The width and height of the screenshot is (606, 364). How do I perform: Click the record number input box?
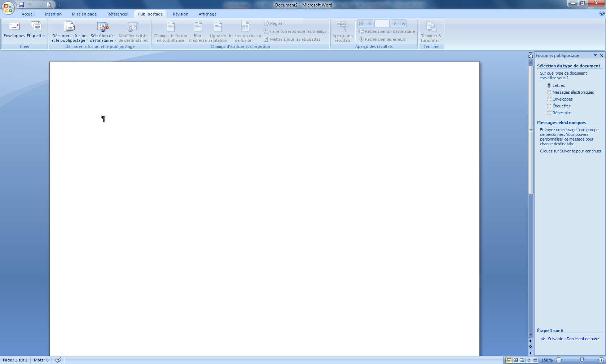pyautogui.click(x=382, y=23)
